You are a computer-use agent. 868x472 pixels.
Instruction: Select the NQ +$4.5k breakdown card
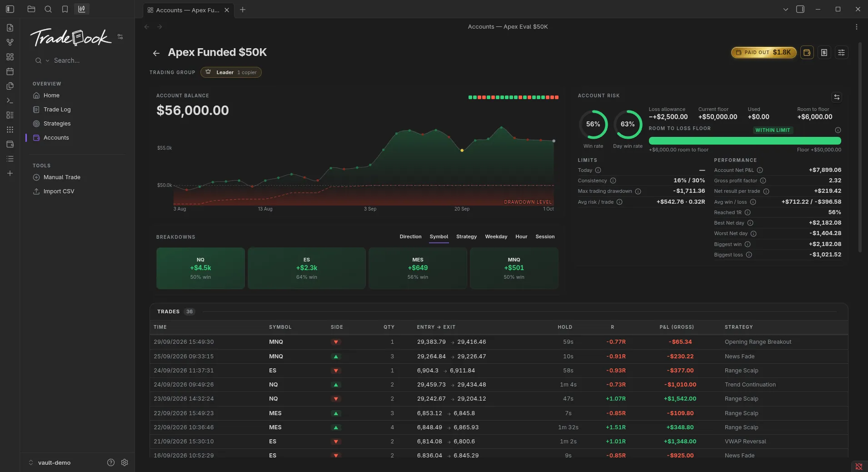200,268
